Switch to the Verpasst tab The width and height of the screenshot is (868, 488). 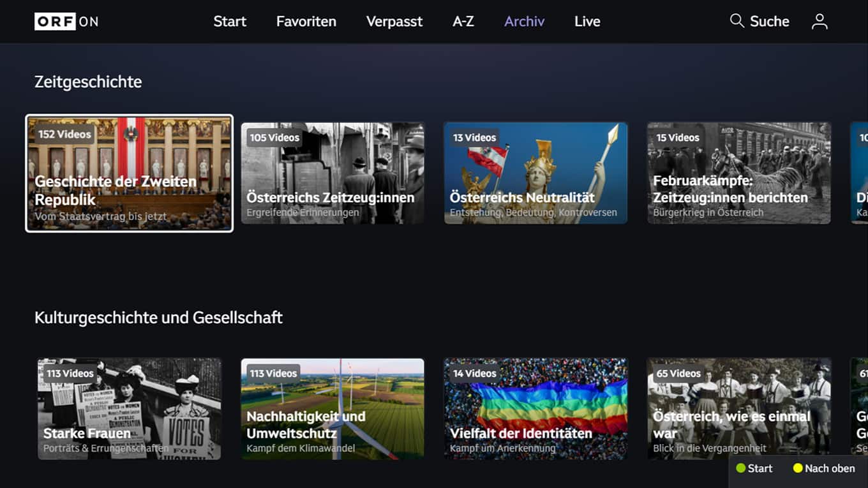click(394, 21)
